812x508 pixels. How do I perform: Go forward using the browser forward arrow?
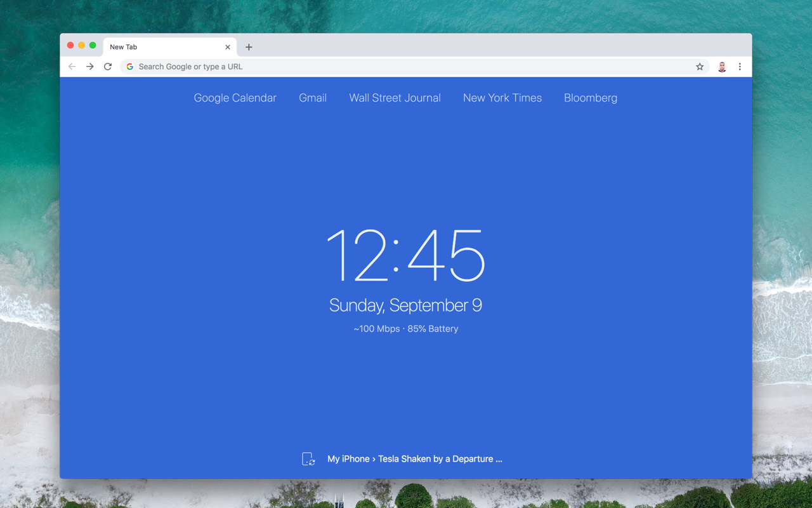pos(90,67)
